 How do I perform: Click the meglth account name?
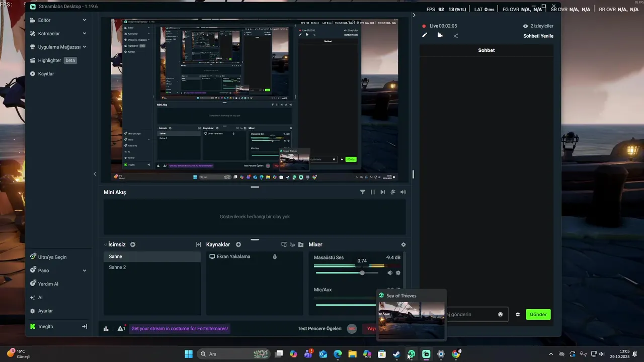tap(45, 326)
